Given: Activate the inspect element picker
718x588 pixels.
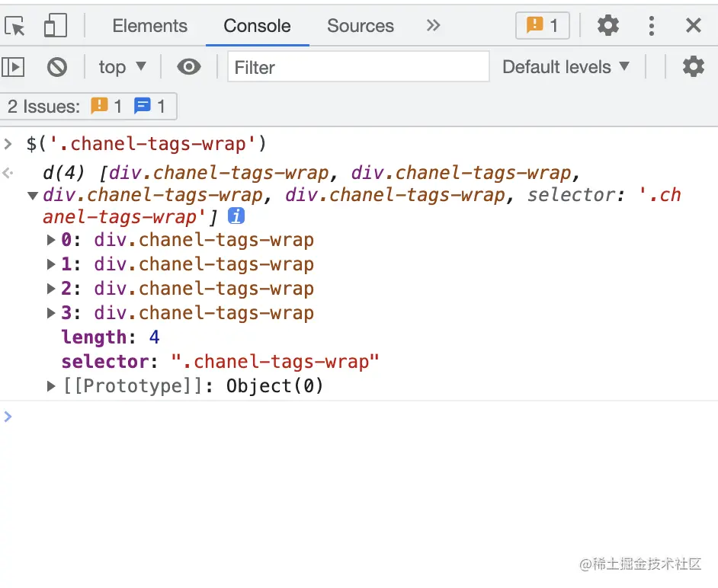Looking at the screenshot, I should (15, 26).
